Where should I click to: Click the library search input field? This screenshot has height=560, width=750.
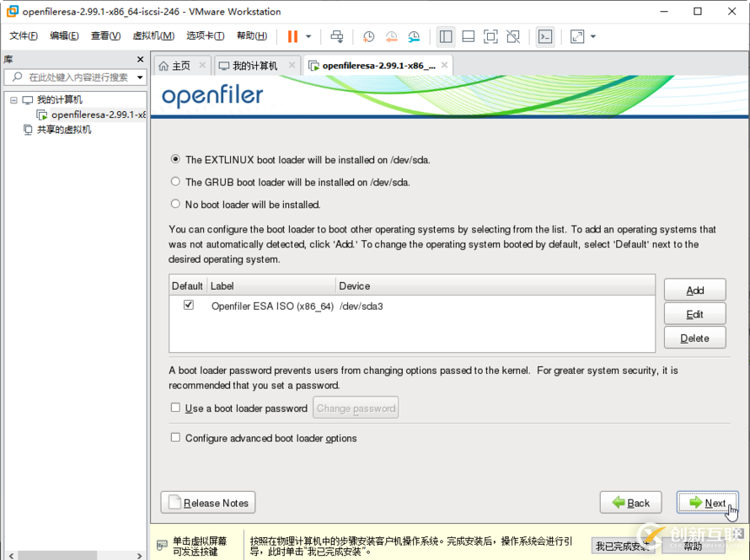(x=76, y=77)
